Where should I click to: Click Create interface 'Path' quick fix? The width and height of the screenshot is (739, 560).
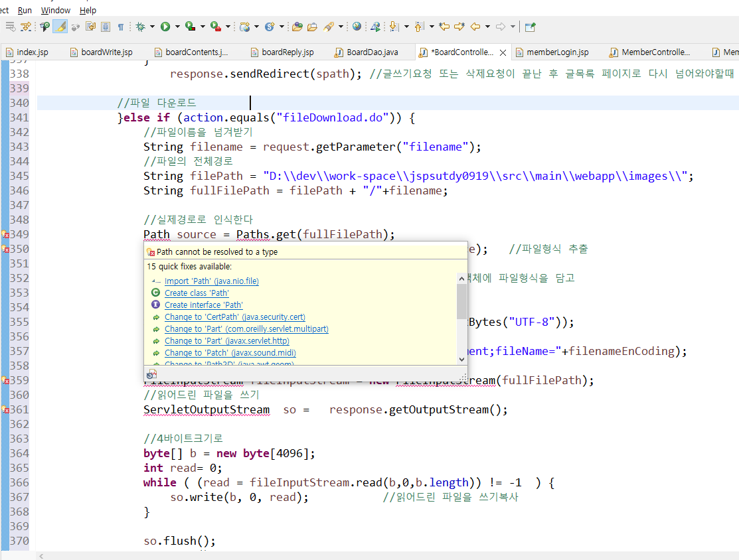(x=204, y=305)
